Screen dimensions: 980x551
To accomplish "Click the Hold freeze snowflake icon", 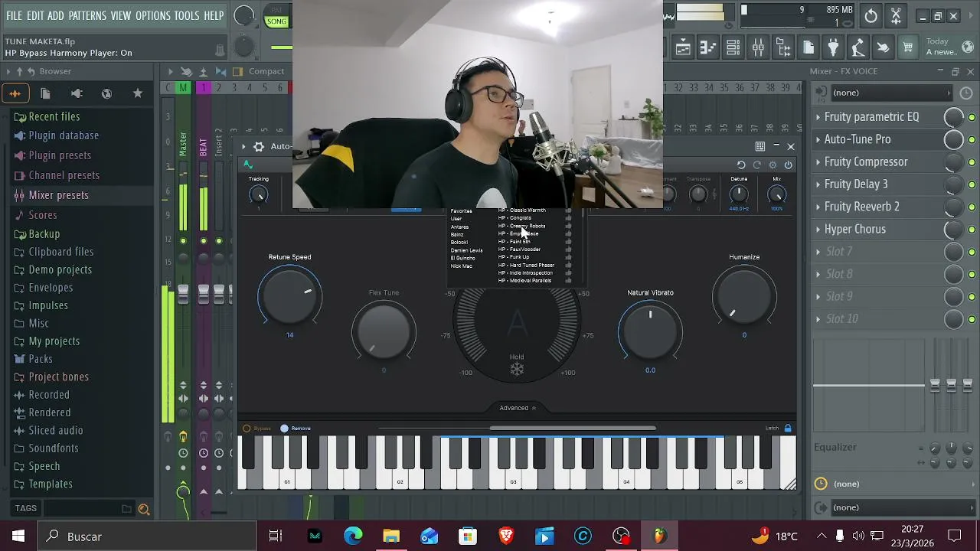I will point(517,370).
